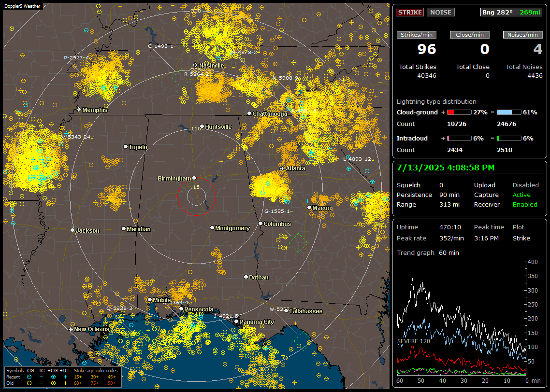This screenshot has height=392, width=550.
Task: Click the Capture status Active
Action: [521, 195]
